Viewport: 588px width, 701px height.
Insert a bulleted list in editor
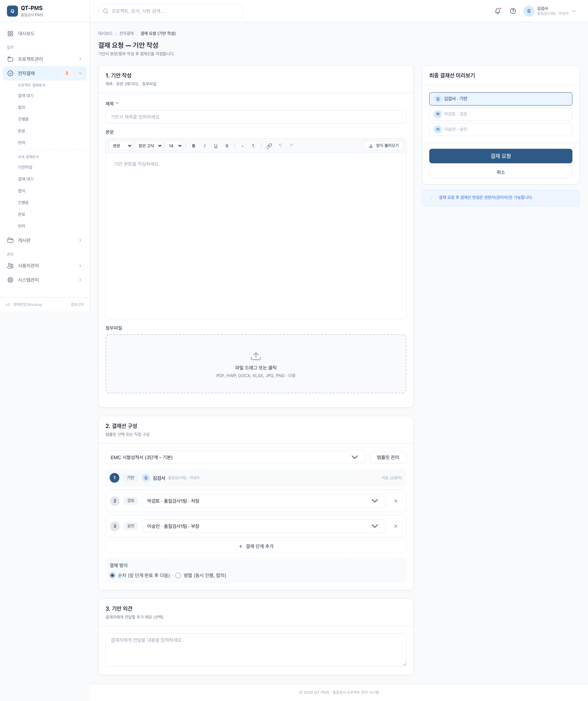[x=242, y=146]
